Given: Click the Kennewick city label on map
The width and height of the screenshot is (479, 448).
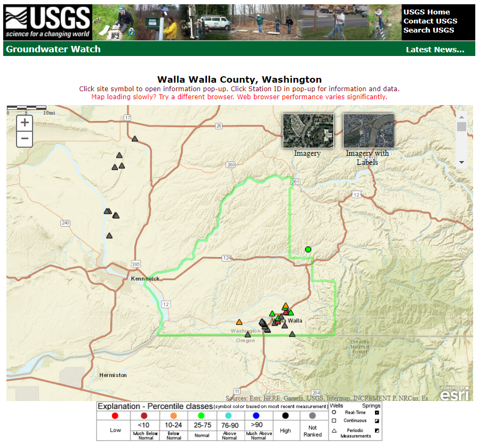Looking at the screenshot, I should (x=145, y=278).
